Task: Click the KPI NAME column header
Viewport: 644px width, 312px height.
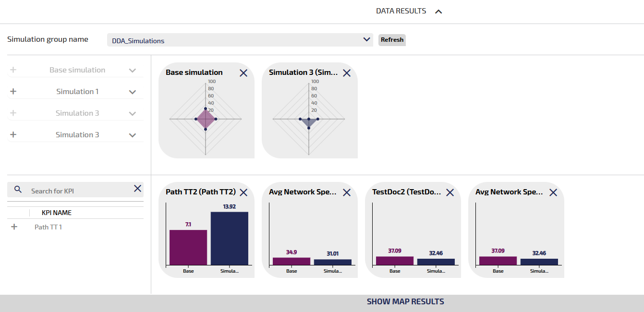Action: click(x=57, y=213)
